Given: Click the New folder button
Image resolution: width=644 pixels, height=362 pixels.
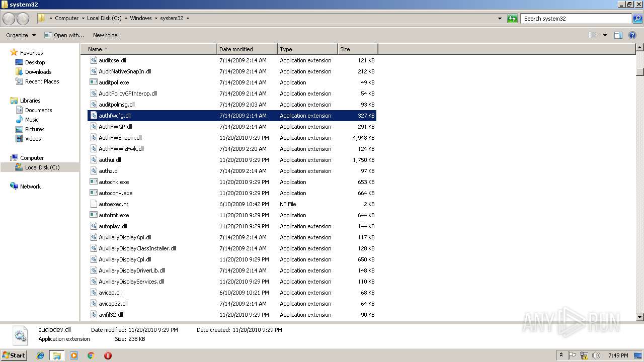Looking at the screenshot, I should coord(106,35).
